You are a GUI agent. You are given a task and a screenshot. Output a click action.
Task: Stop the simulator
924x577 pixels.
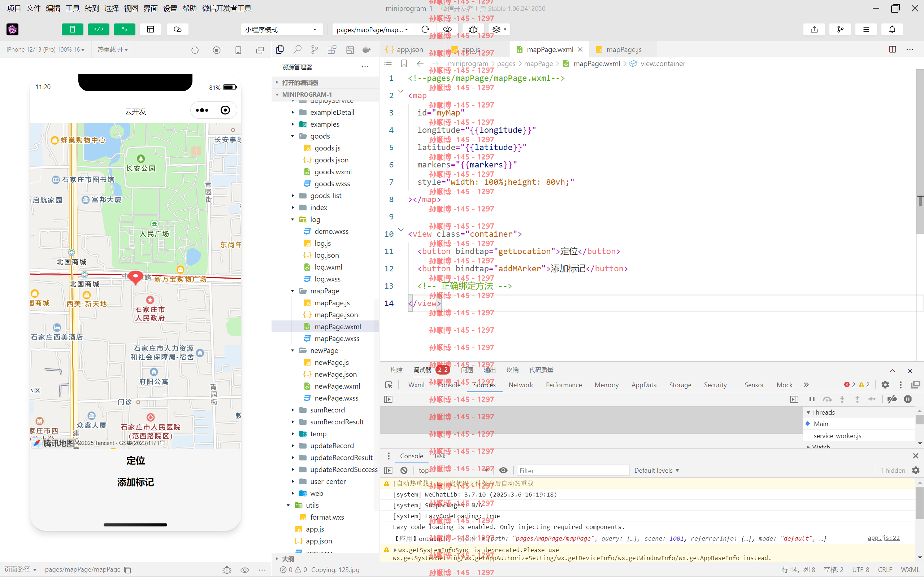pyautogui.click(x=217, y=50)
